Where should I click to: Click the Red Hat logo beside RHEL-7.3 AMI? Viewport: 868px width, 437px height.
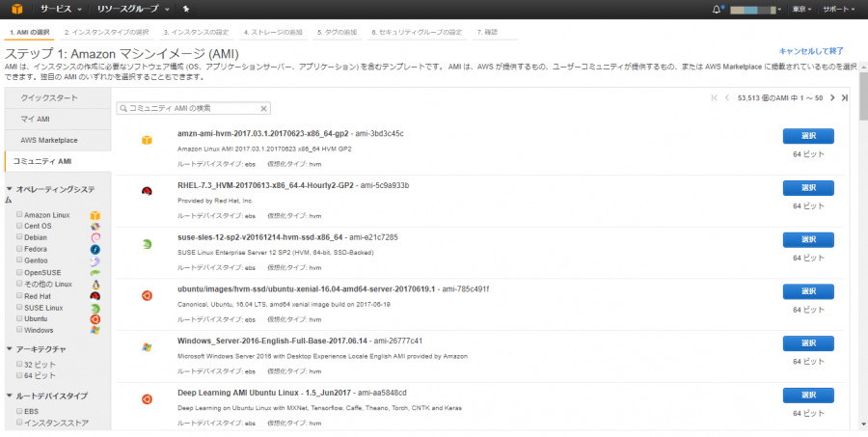coord(147,192)
